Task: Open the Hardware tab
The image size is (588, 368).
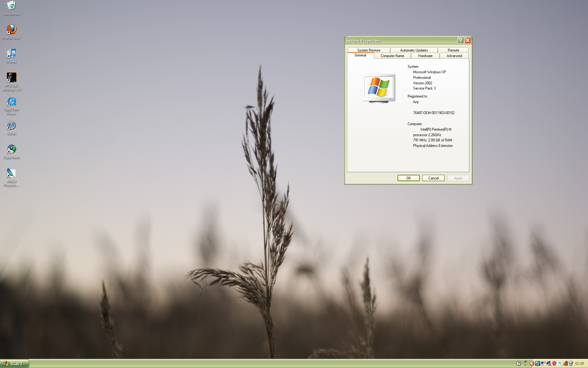Action: pyautogui.click(x=425, y=56)
